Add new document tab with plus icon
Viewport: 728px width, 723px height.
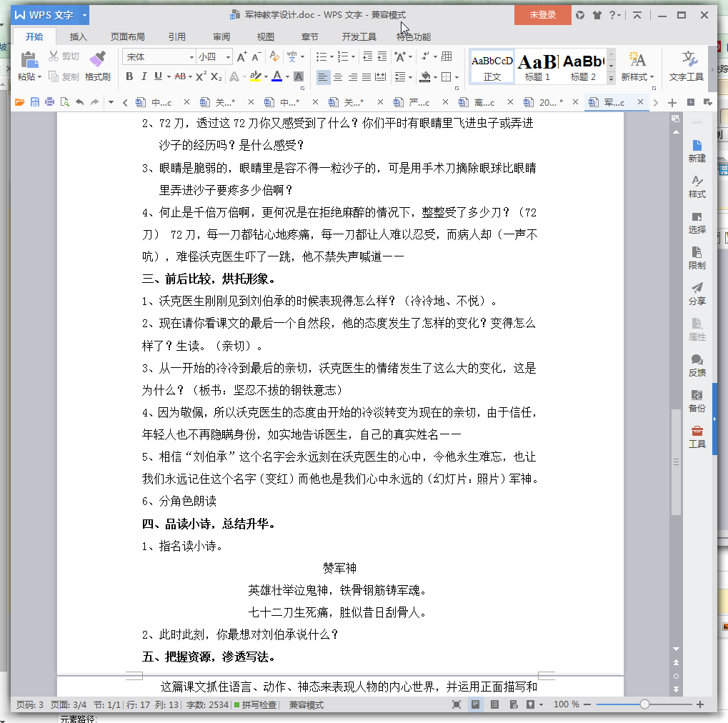pyautogui.click(x=672, y=103)
